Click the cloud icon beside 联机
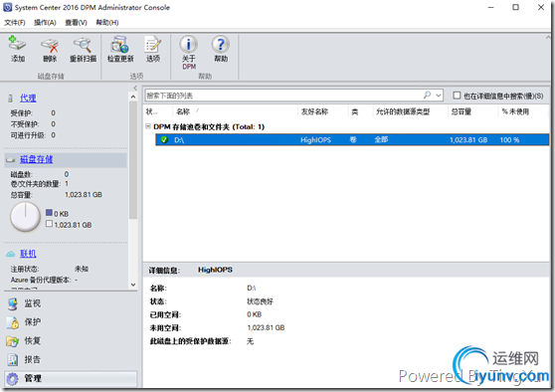The width and height of the screenshot is (555, 392). coord(11,254)
